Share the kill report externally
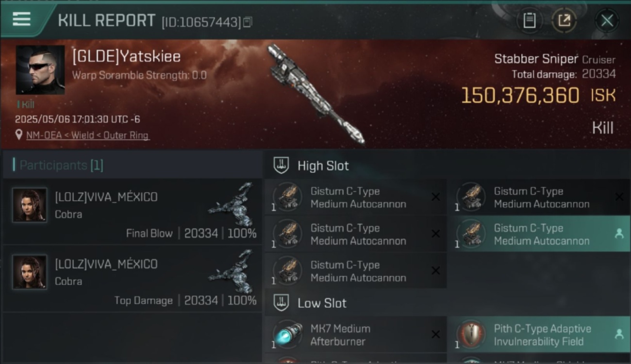The height and width of the screenshot is (364, 631). [x=564, y=20]
